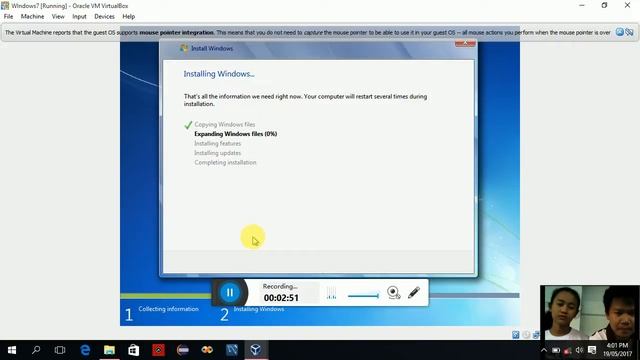
Task: Click the middle grey VirtualBox status bar icon
Action: [x=526, y=335]
